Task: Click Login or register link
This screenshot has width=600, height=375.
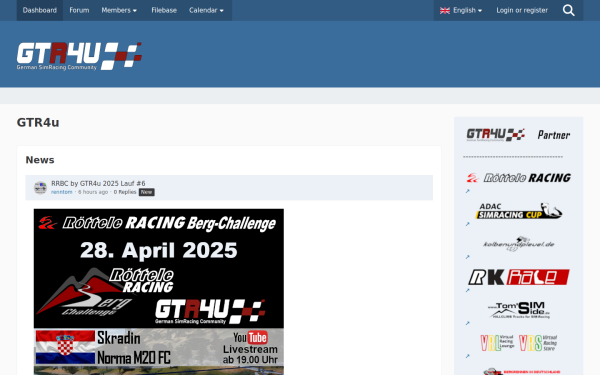Action: click(522, 10)
